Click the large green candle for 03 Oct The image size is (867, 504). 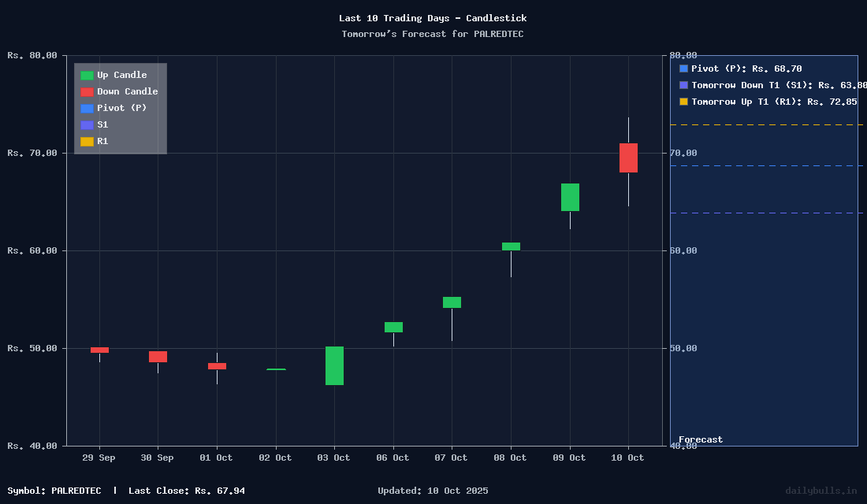coord(334,365)
